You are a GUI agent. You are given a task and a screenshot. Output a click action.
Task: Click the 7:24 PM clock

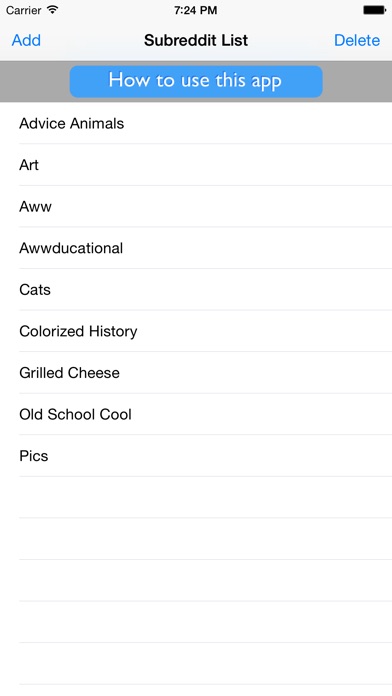pos(196,10)
